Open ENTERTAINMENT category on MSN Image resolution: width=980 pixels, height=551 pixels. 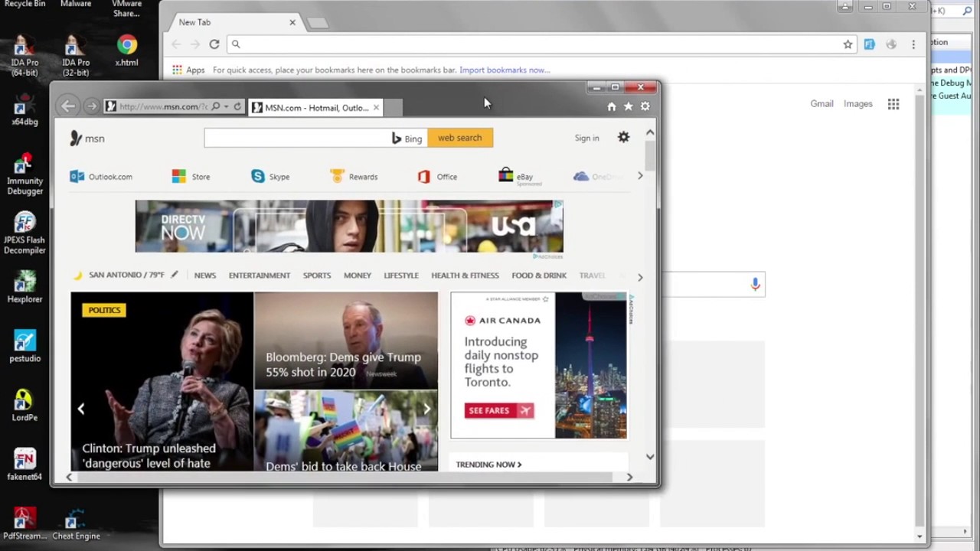click(260, 275)
